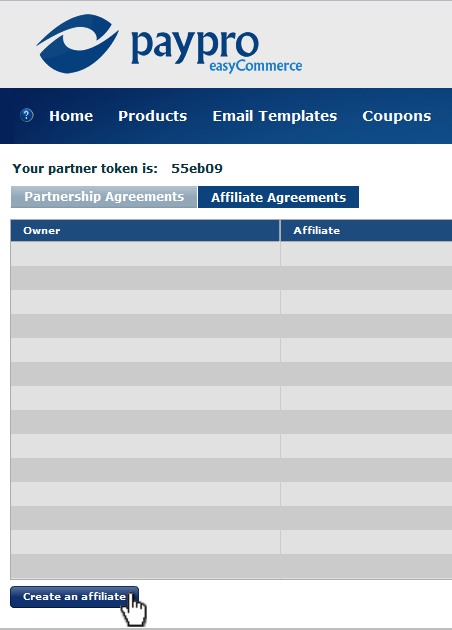Click the first empty Affiliate cell
The image size is (452, 630).
point(366,254)
